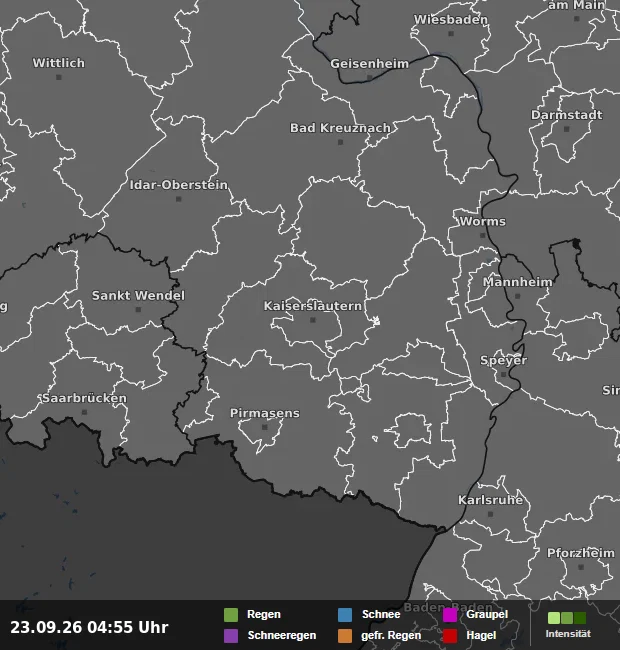Click the Intensität green gradient scale
The height and width of the screenshot is (650, 620).
pos(567,618)
